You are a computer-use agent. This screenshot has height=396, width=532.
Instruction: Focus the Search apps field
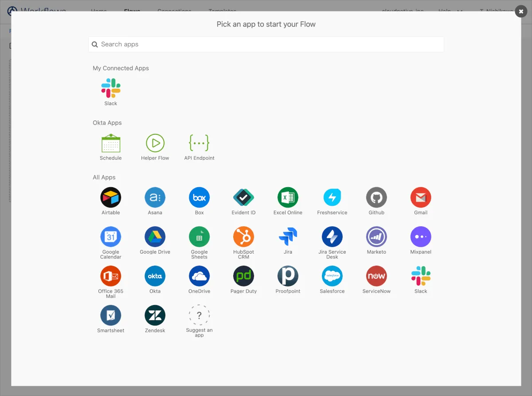pyautogui.click(x=266, y=44)
